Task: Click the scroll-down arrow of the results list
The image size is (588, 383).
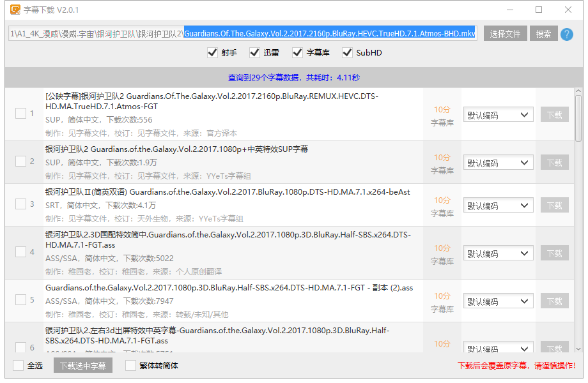Action: pos(578,349)
